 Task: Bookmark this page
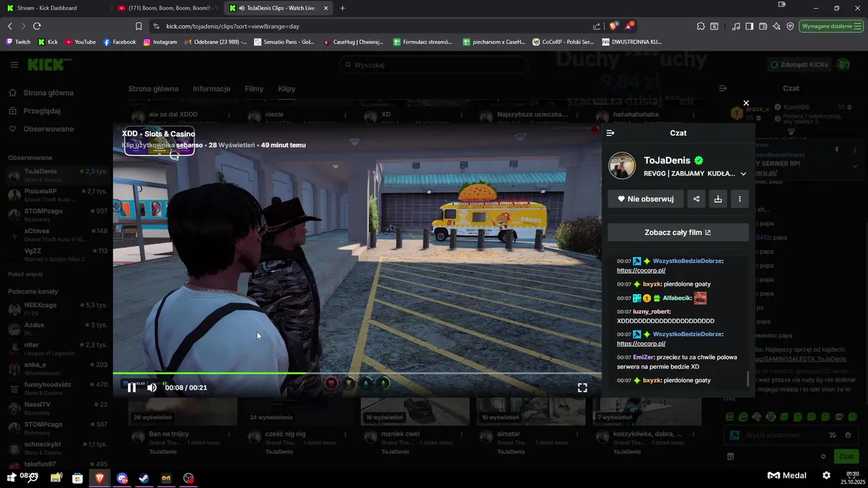point(138,26)
